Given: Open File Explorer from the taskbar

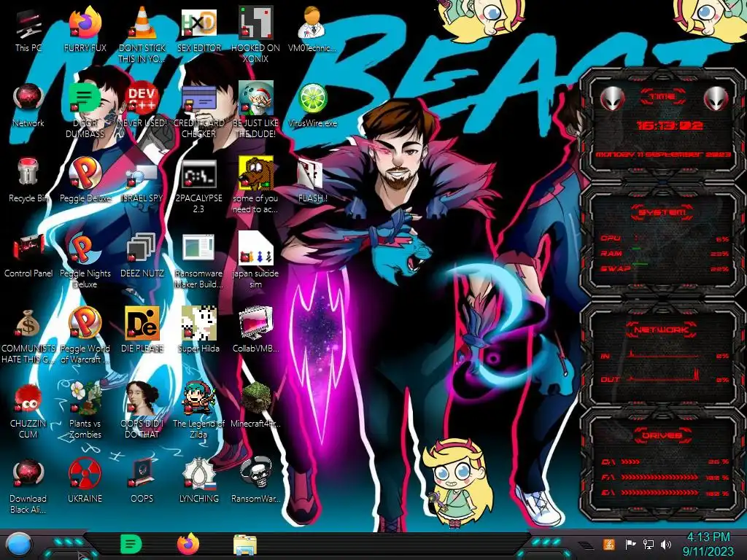Looking at the screenshot, I should (245, 545).
